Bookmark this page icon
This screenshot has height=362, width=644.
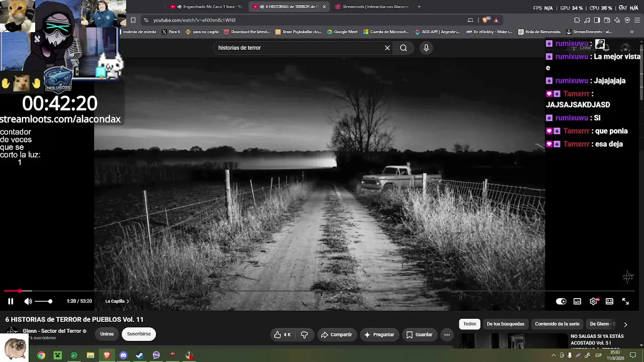(x=133, y=20)
